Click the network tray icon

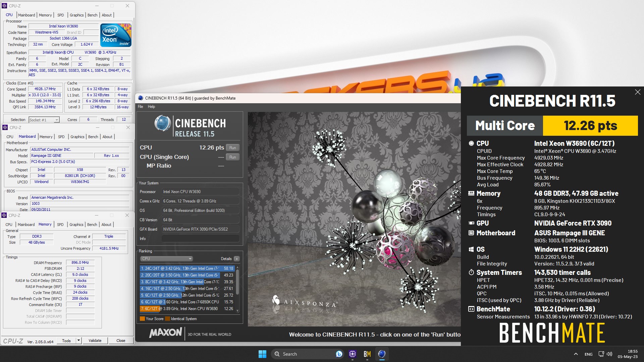[601, 354]
